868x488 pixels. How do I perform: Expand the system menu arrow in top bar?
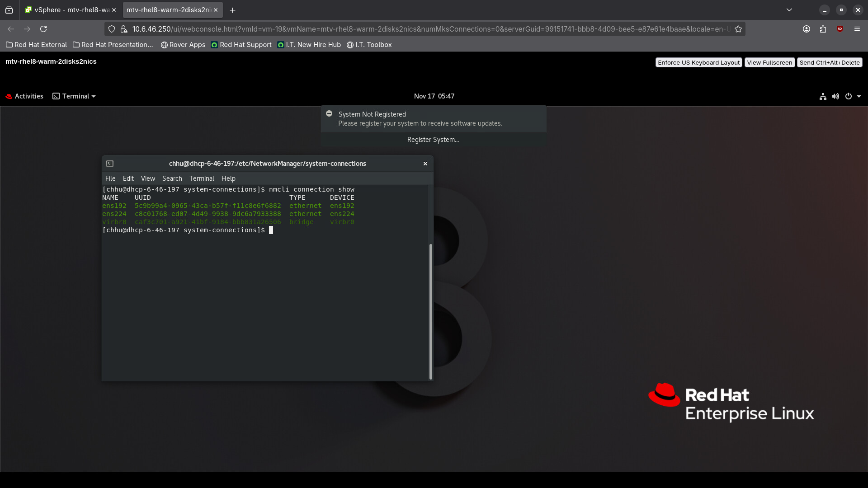coord(859,96)
